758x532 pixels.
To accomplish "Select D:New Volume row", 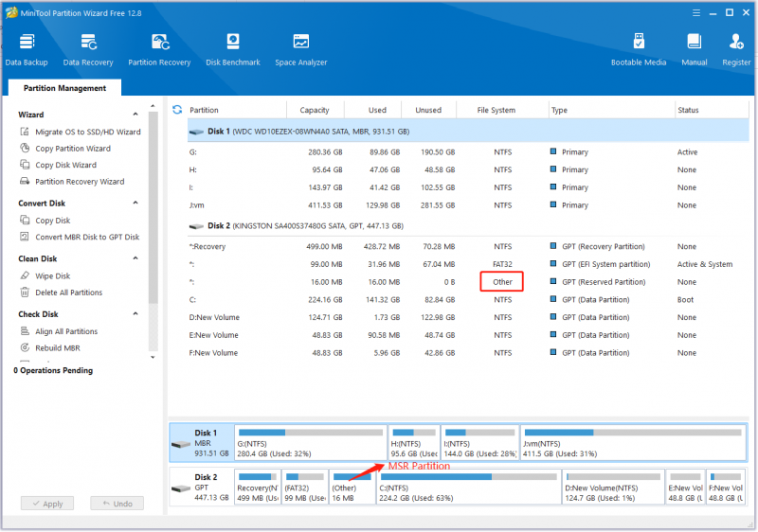I will pyautogui.click(x=468, y=318).
